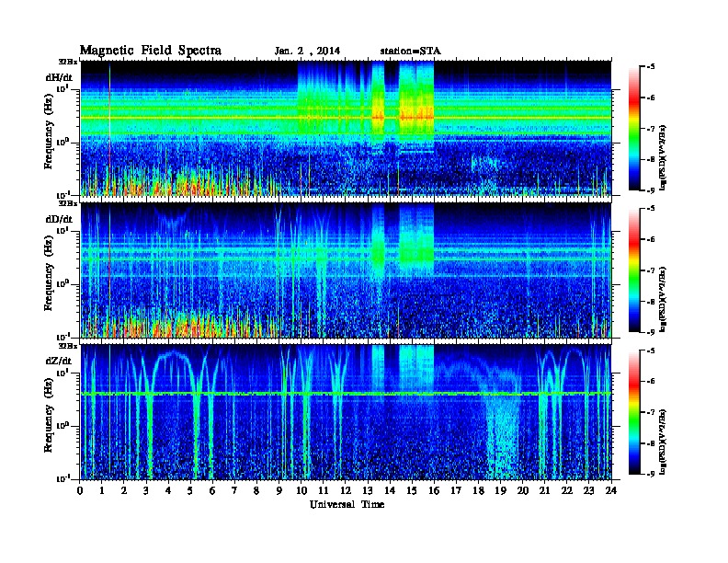Click hour 10 on the time axis
The height and width of the screenshot is (563, 728).
click(x=301, y=490)
